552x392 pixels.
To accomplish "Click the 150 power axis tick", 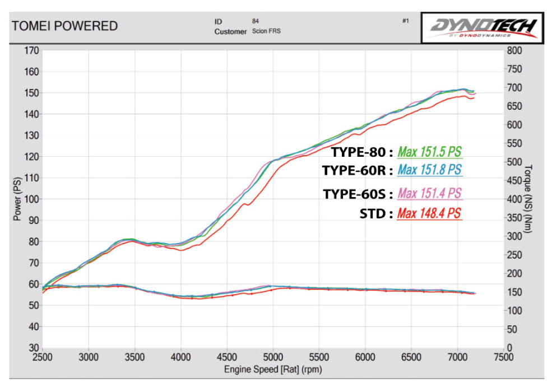I will pyautogui.click(x=31, y=94).
